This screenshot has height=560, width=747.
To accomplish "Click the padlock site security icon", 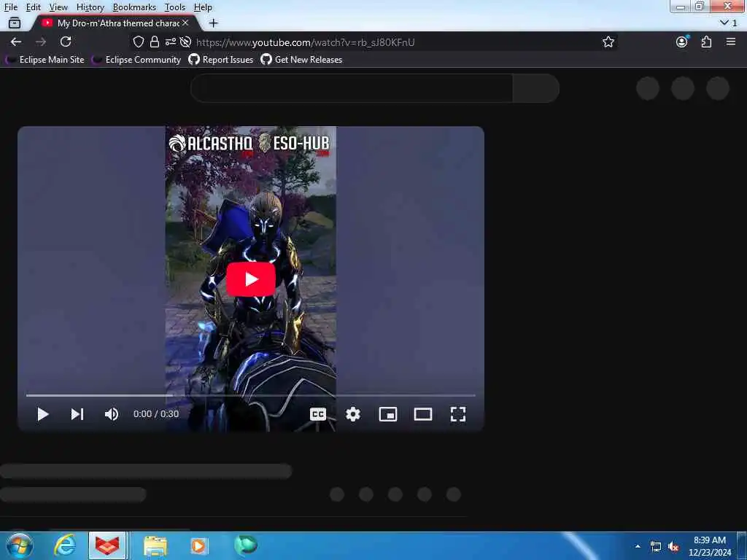I will 155,42.
